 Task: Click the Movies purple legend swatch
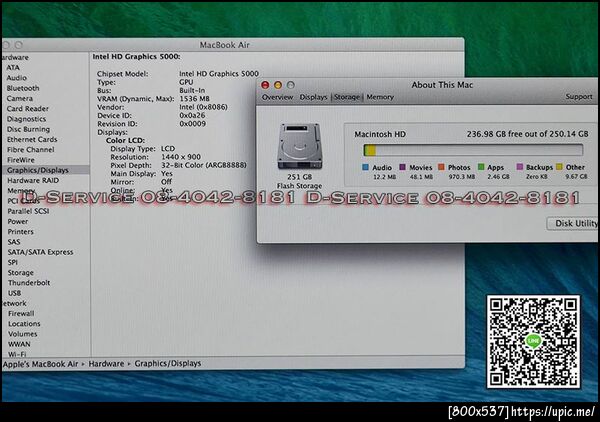pyautogui.click(x=402, y=167)
